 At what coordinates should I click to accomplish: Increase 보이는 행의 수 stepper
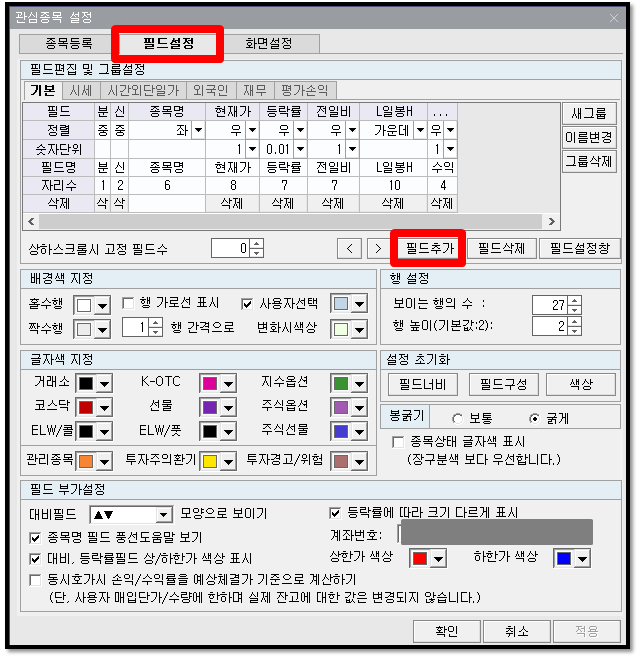[575, 300]
